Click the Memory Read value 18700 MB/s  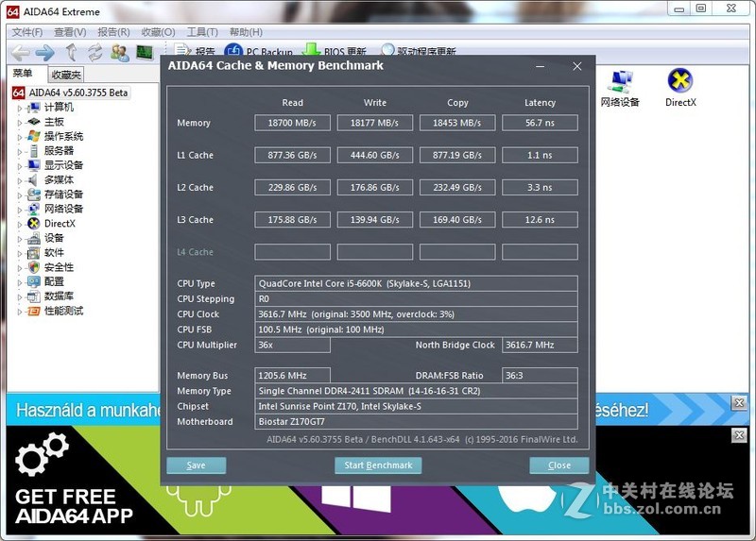pyautogui.click(x=292, y=123)
